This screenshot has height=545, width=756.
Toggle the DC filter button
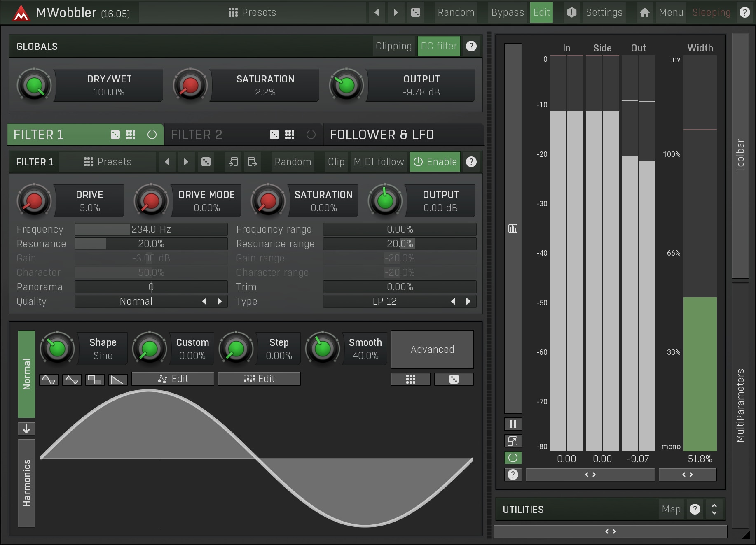tap(439, 46)
